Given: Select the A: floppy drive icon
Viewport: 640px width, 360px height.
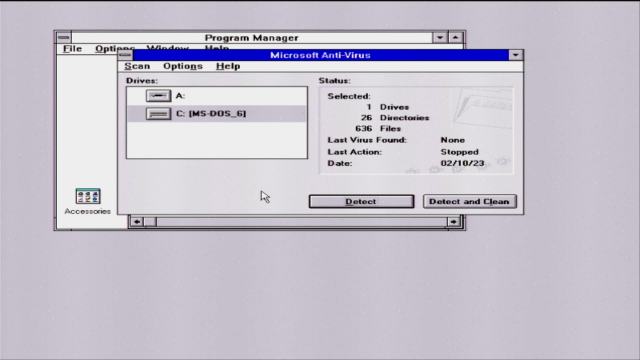Looking at the screenshot, I should (158, 96).
